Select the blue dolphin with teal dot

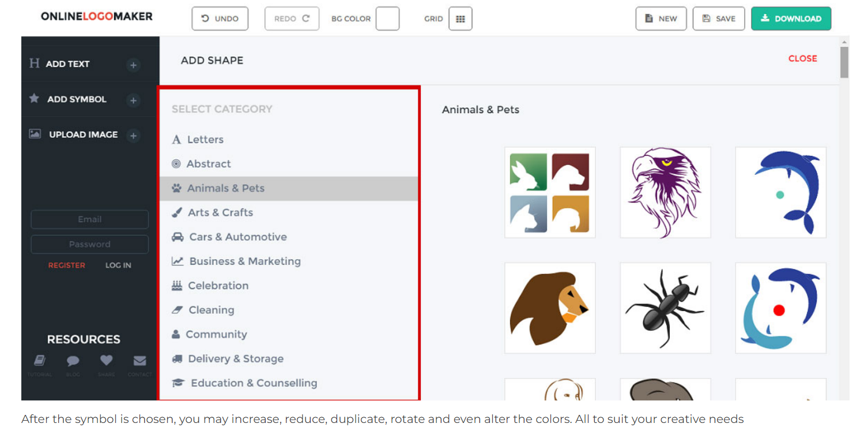tap(780, 192)
